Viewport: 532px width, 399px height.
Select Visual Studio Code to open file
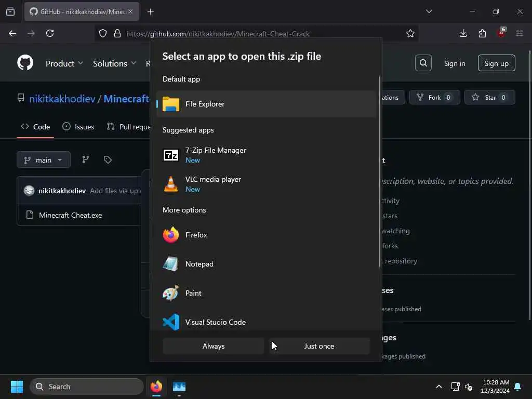(x=266, y=322)
